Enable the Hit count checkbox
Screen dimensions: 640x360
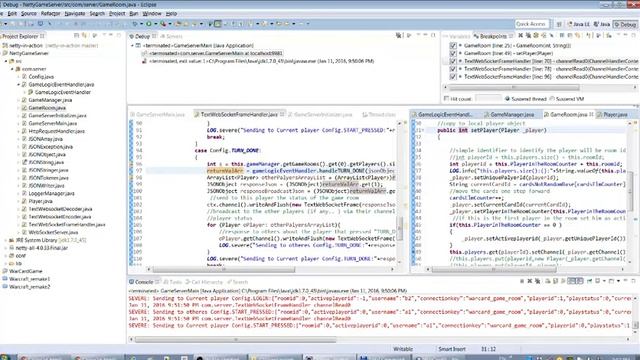447,99
